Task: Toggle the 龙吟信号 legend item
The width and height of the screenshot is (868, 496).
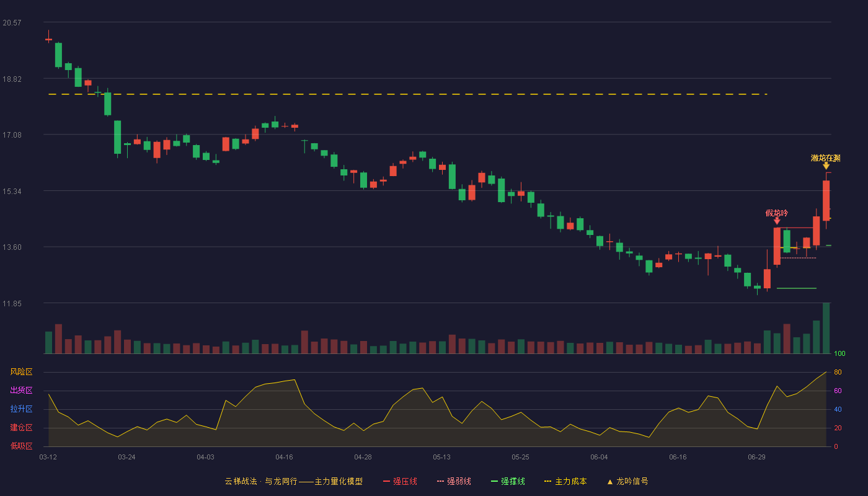Action: (x=627, y=481)
